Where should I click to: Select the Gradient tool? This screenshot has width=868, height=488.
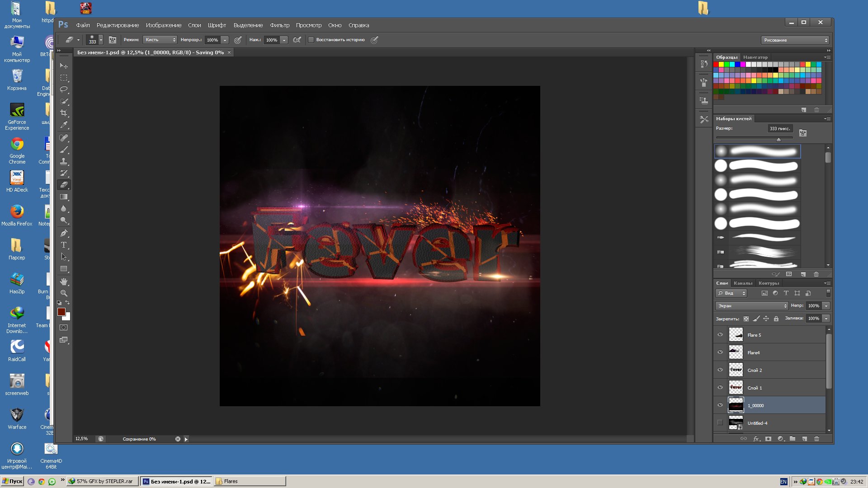point(64,197)
